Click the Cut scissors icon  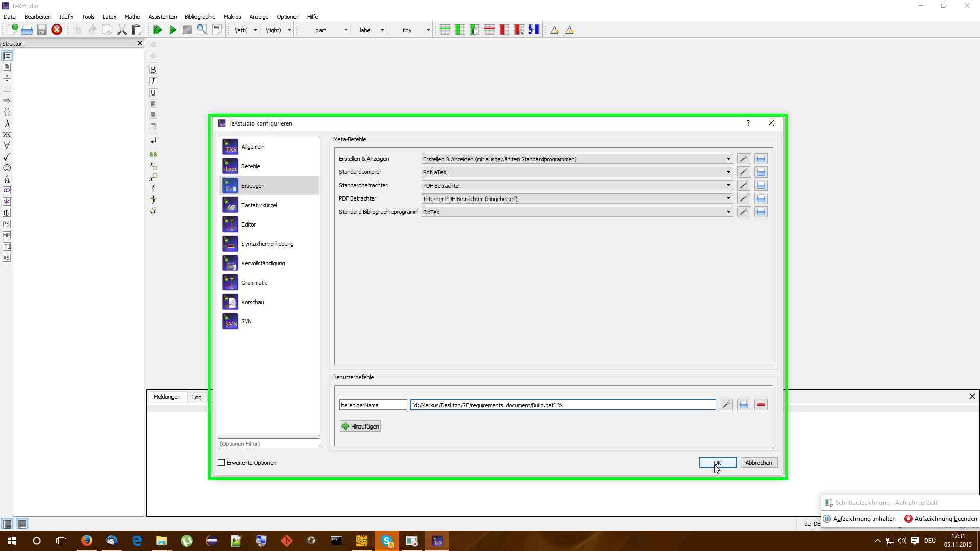pos(121,30)
